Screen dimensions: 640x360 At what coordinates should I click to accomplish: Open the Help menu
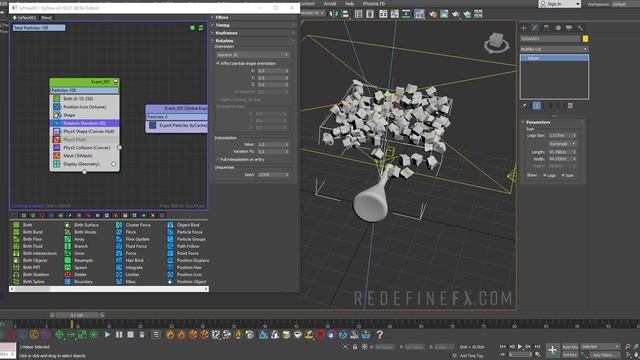coord(349,4)
